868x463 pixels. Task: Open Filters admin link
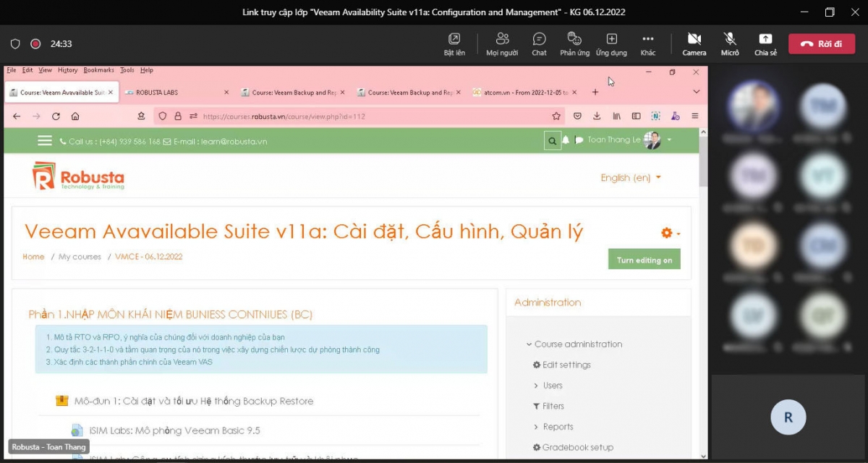point(549,406)
